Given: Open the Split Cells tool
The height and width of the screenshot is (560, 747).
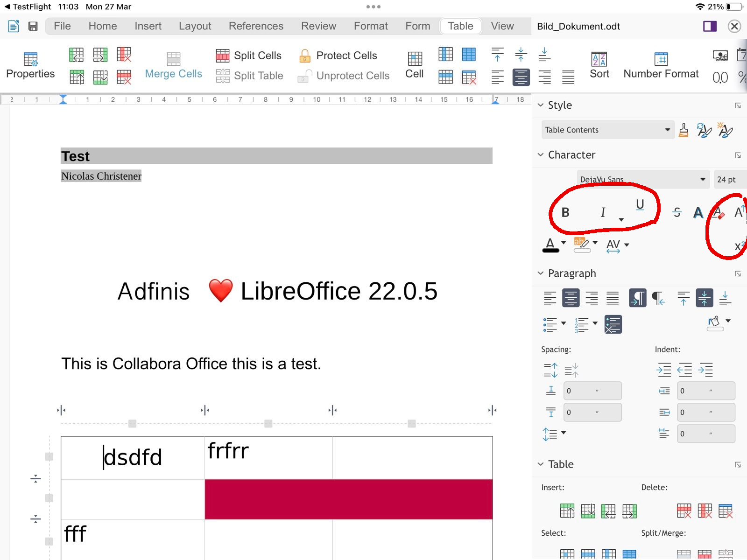Looking at the screenshot, I should 248,55.
